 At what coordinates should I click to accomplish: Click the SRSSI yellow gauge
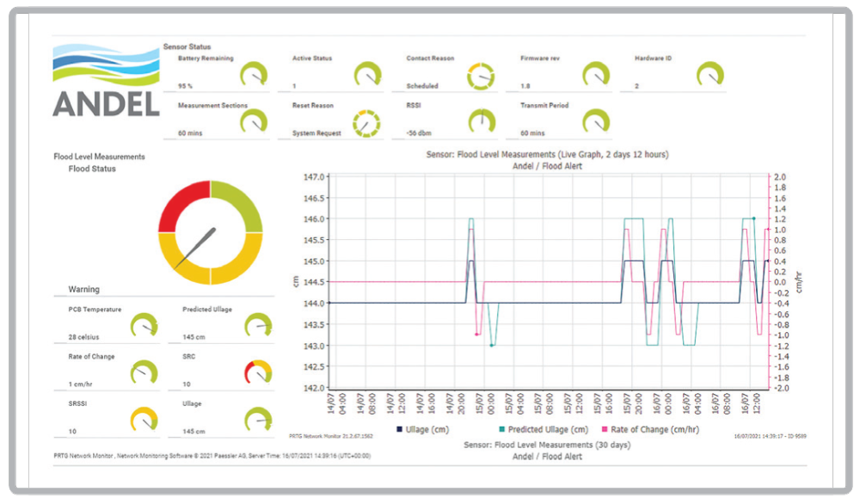coord(144,420)
